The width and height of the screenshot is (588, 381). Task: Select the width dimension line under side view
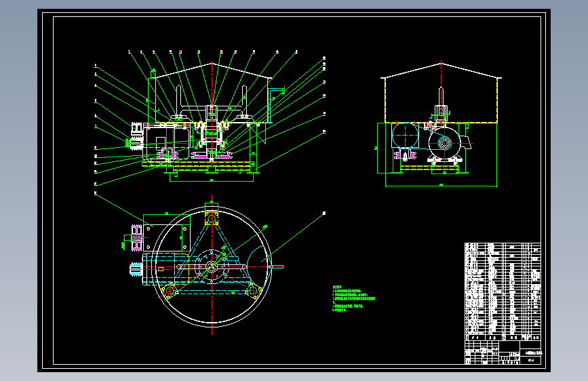point(441,186)
